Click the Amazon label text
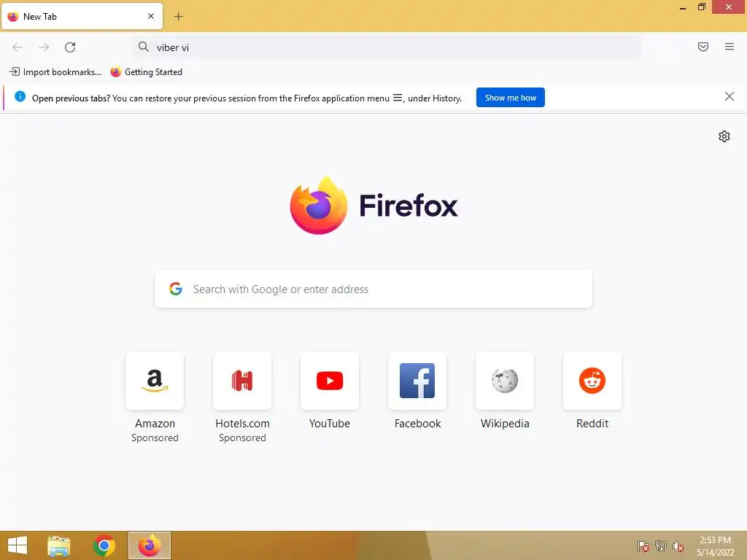Screen dimensions: 747x560 [x=155, y=424]
